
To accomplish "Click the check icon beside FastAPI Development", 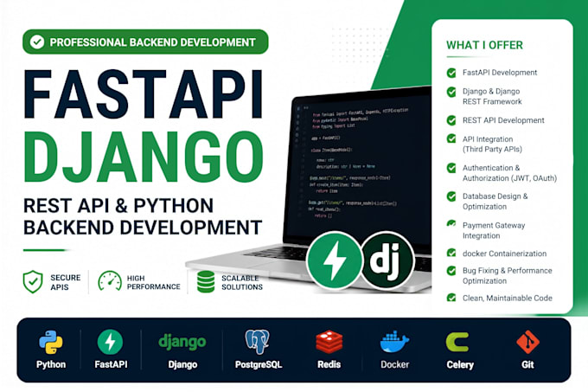I will coord(451,73).
